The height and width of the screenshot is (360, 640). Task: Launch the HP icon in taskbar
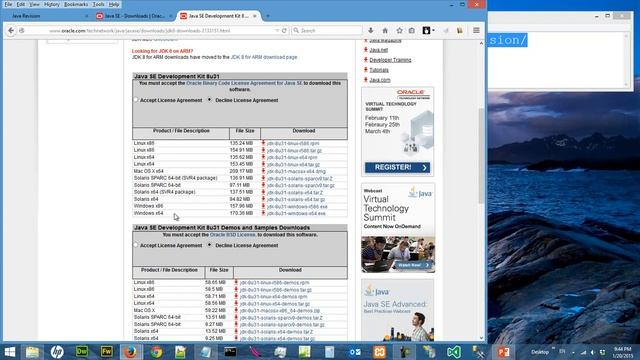coord(57,352)
